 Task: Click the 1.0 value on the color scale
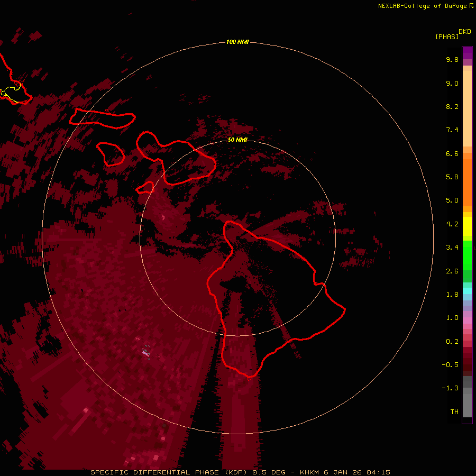click(x=452, y=318)
